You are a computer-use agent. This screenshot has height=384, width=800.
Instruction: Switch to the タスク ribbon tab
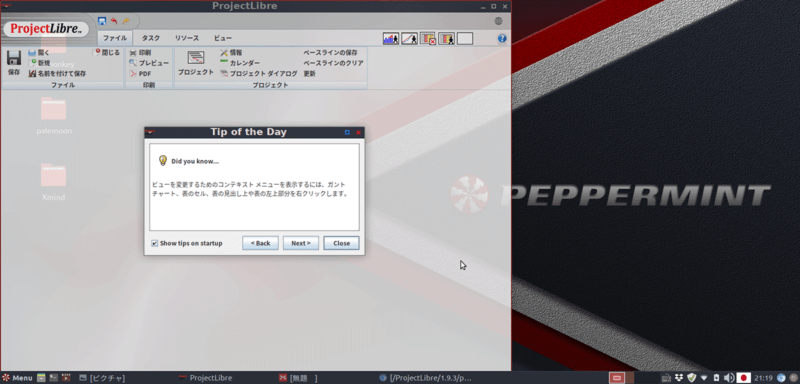coord(151,38)
